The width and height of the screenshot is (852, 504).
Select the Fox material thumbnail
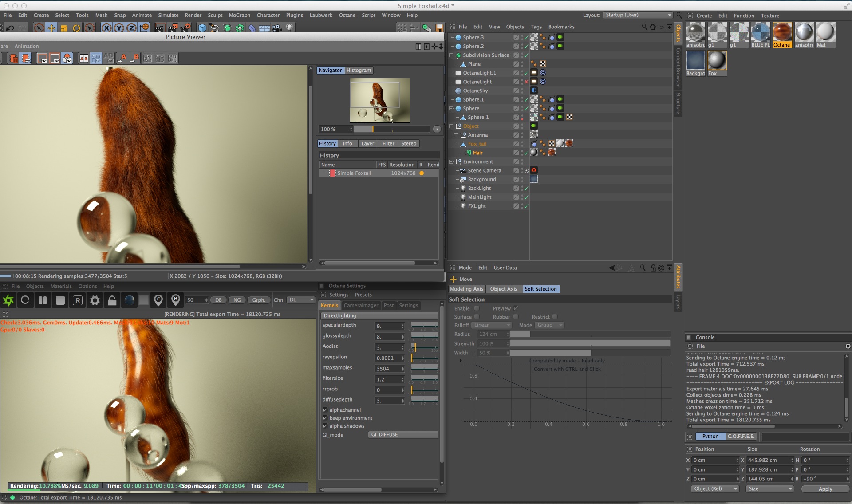[x=717, y=61]
